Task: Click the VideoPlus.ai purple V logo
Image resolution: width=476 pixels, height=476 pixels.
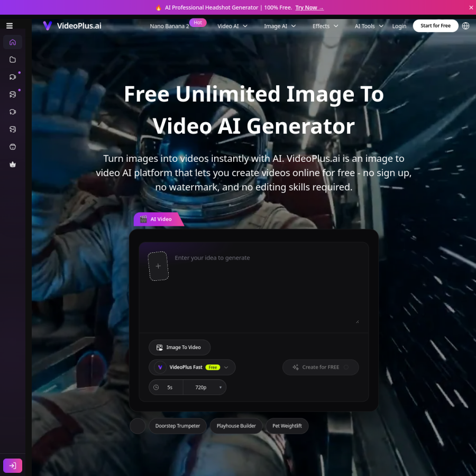Action: (48, 26)
